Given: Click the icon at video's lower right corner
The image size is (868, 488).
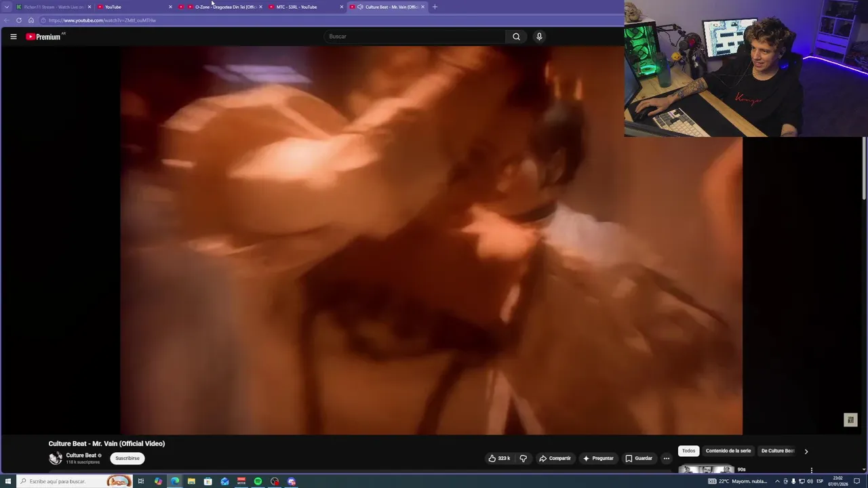Looking at the screenshot, I should point(850,420).
